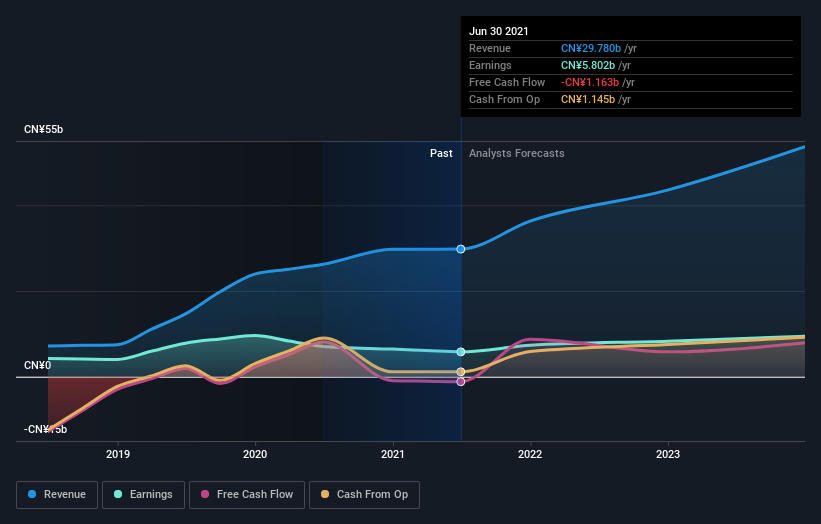This screenshot has width=821, height=524.
Task: Click the orange Cash From Op legend dot
Action: (x=325, y=494)
